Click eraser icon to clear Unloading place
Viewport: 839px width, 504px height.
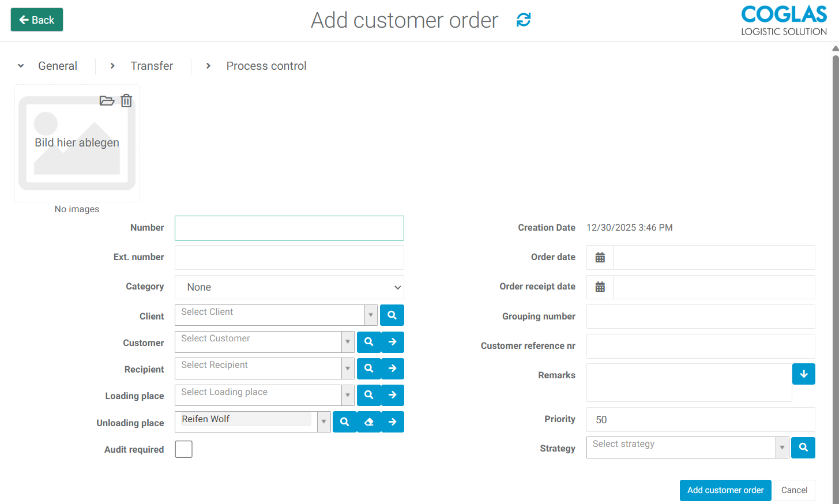tap(369, 422)
